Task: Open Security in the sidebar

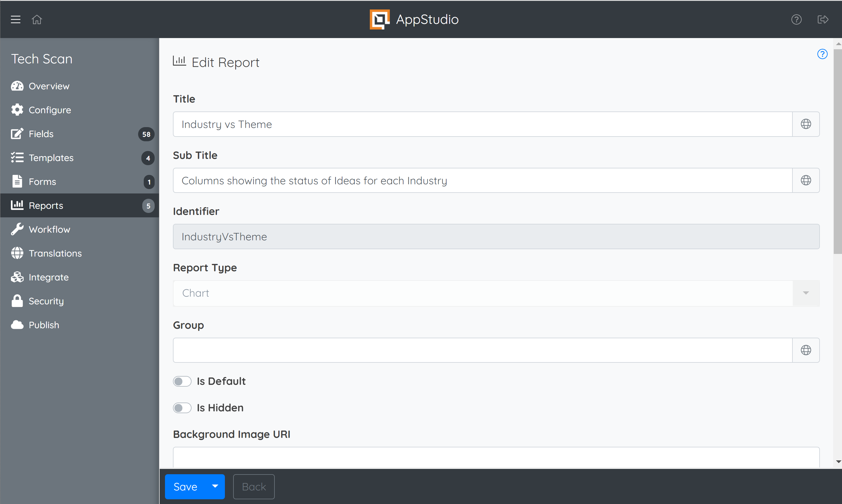Action: (79, 301)
